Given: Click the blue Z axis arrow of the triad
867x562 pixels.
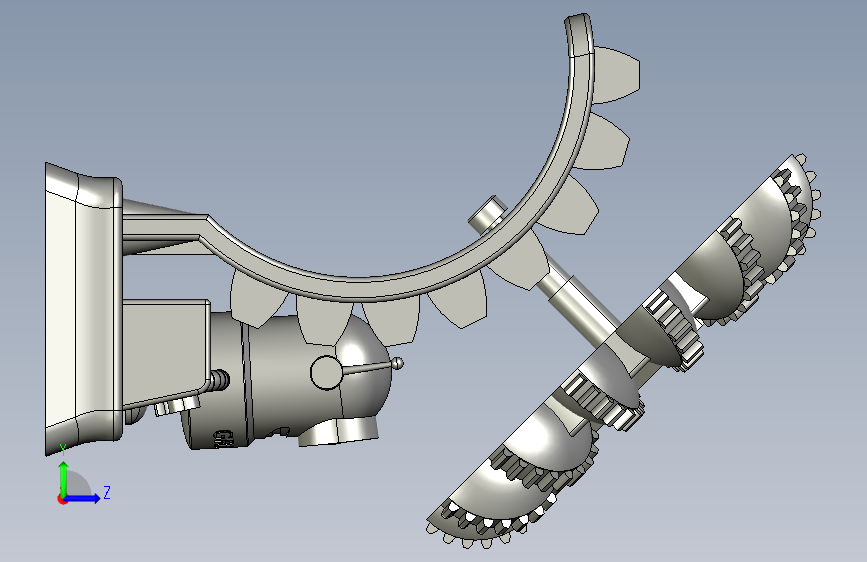Looking at the screenshot, I should pos(84,498).
